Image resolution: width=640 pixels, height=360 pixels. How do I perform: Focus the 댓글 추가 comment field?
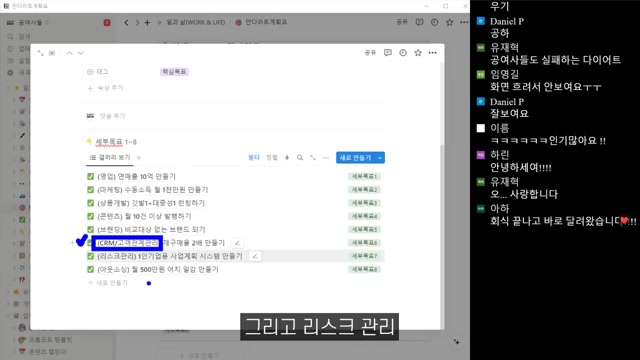tap(112, 116)
